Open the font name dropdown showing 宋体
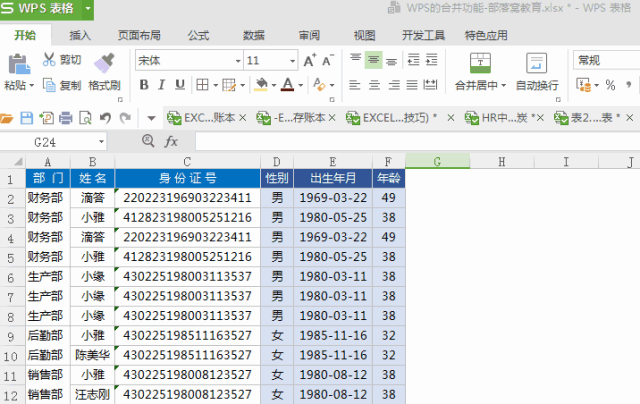This screenshot has width=640, height=404. [x=188, y=60]
